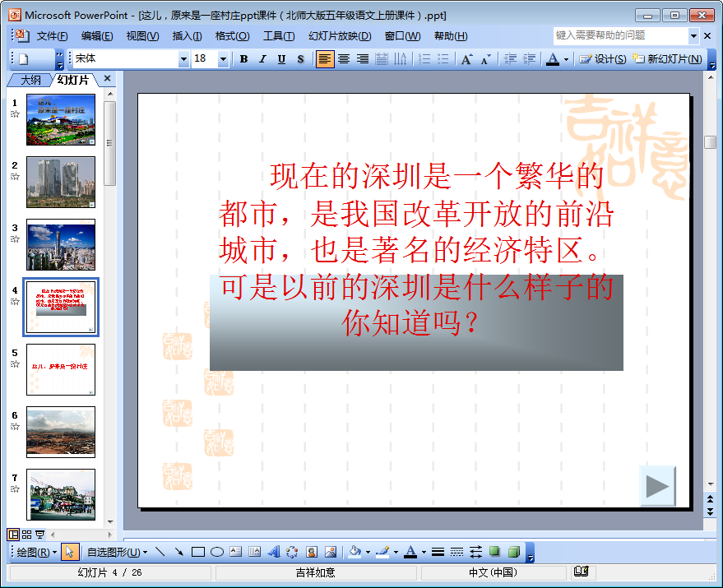Open the 格式(O) menu

233,36
